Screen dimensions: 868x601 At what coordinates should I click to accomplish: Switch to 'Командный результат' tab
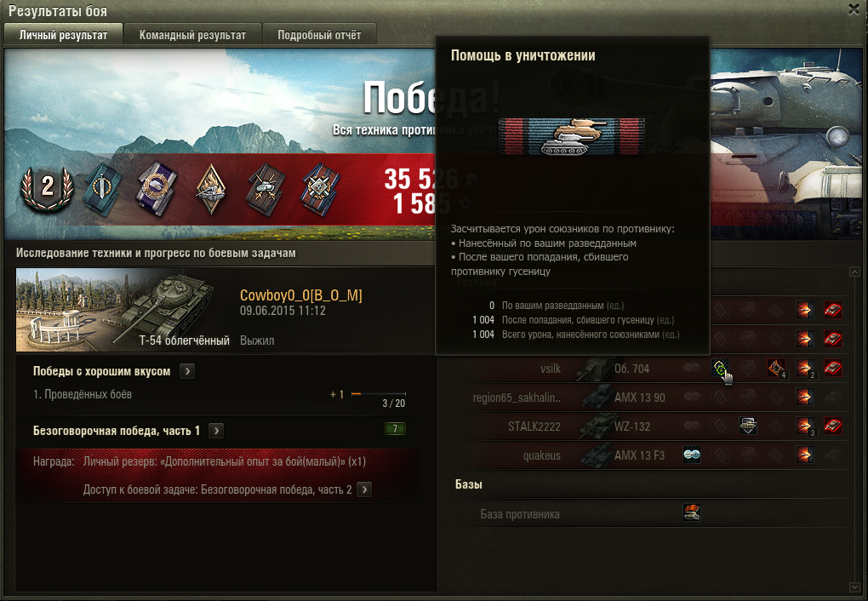(x=192, y=35)
